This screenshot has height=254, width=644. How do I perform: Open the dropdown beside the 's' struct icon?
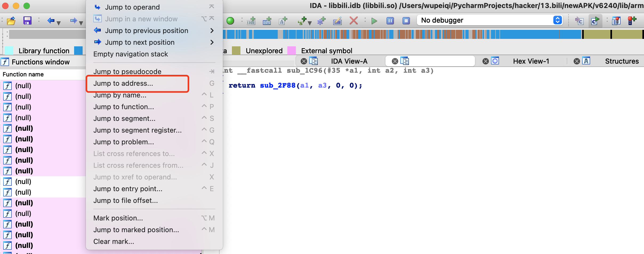[x=310, y=23]
